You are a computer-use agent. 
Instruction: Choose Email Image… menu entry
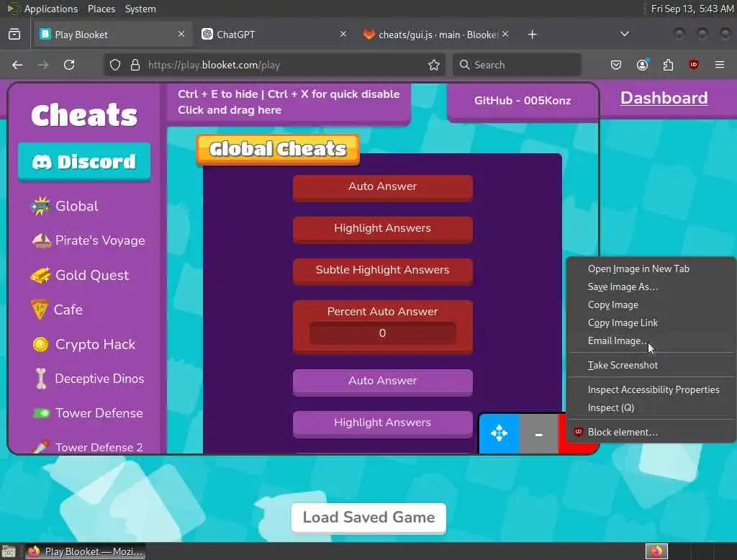[651, 340]
